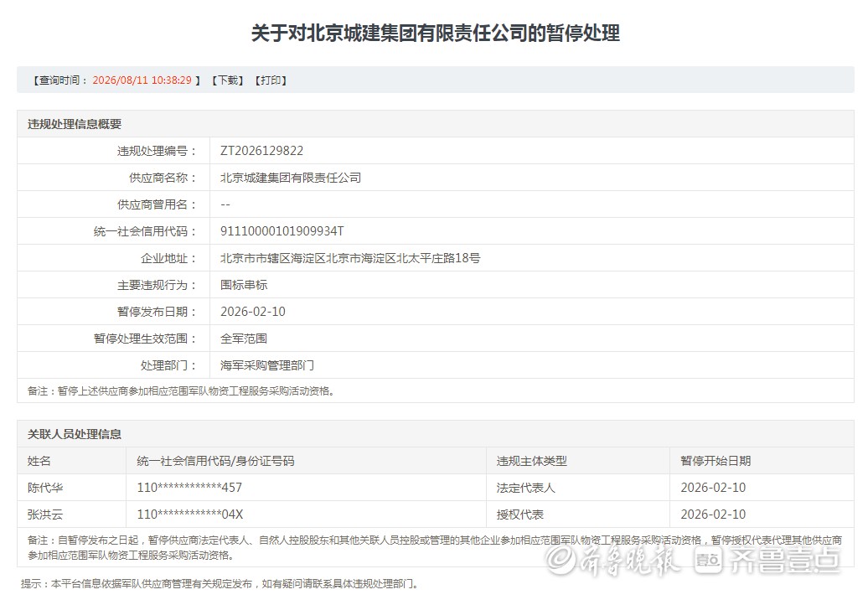Click the 违规主体类型 column header

tap(531, 461)
